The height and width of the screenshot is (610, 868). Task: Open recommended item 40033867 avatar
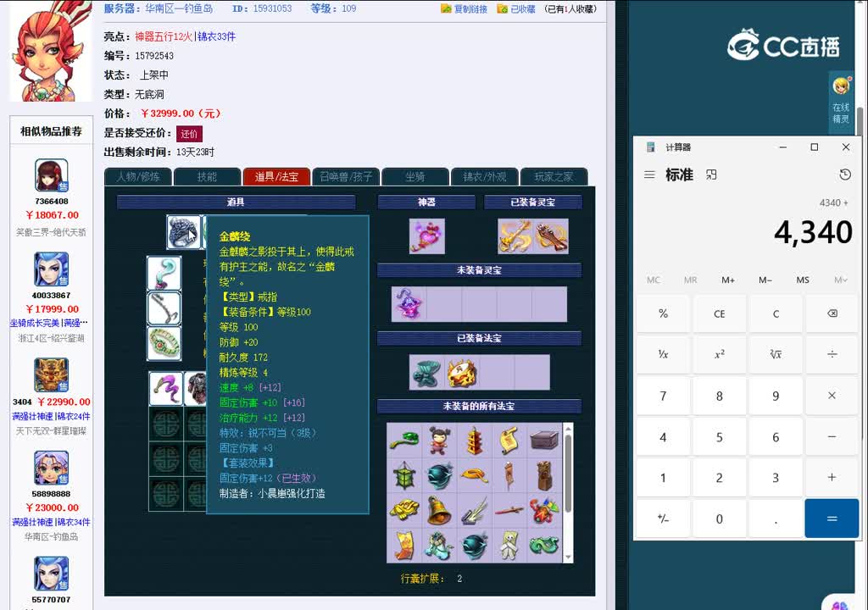[52, 269]
